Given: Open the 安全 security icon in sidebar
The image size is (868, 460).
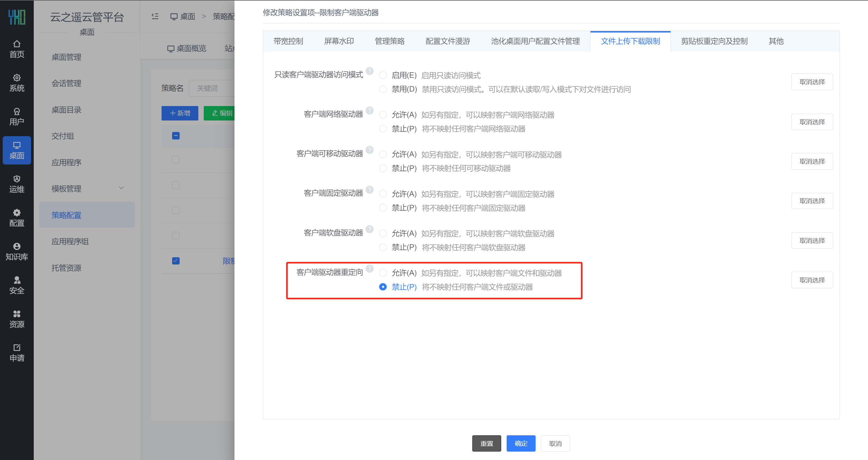Looking at the screenshot, I should point(17,285).
